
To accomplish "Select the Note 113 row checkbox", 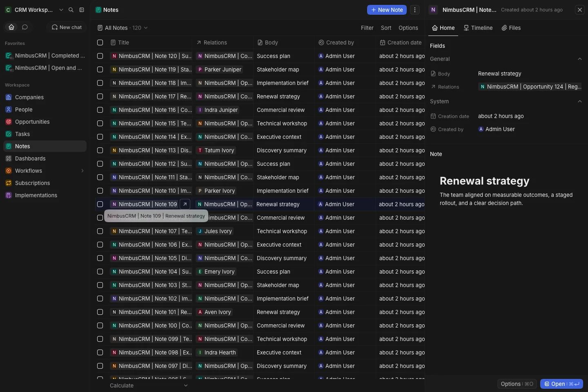I will point(100,150).
